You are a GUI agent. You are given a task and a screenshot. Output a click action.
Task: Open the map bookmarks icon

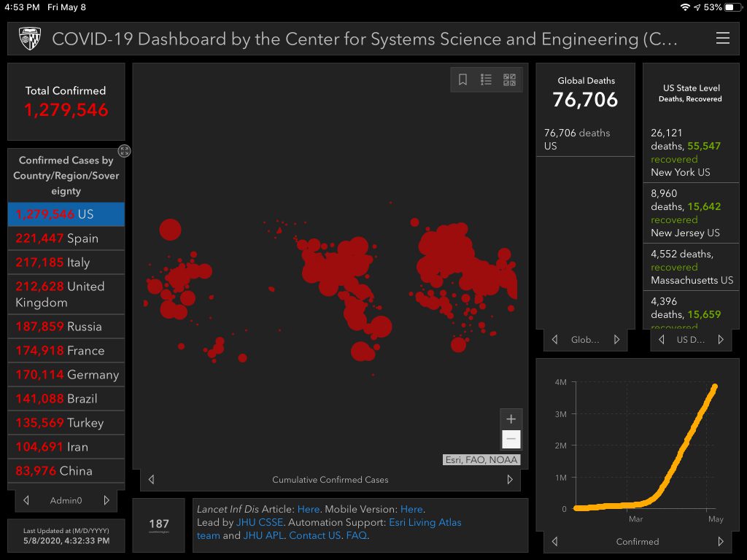point(462,80)
